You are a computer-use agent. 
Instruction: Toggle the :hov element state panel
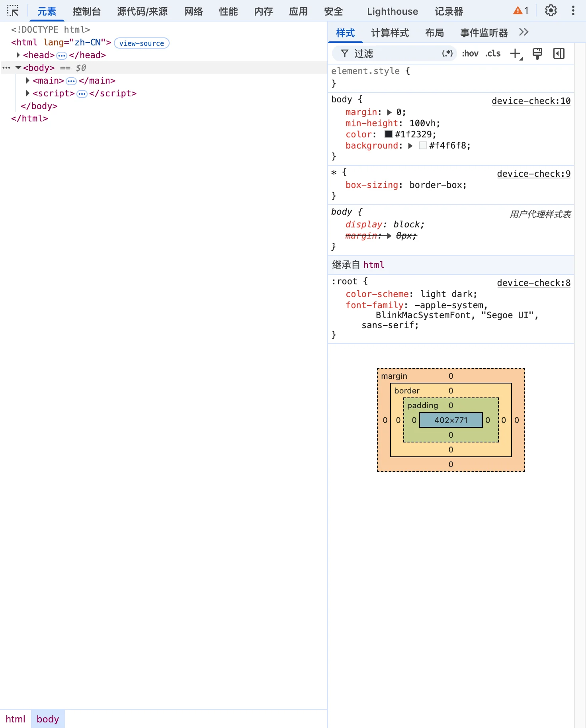[x=470, y=54]
